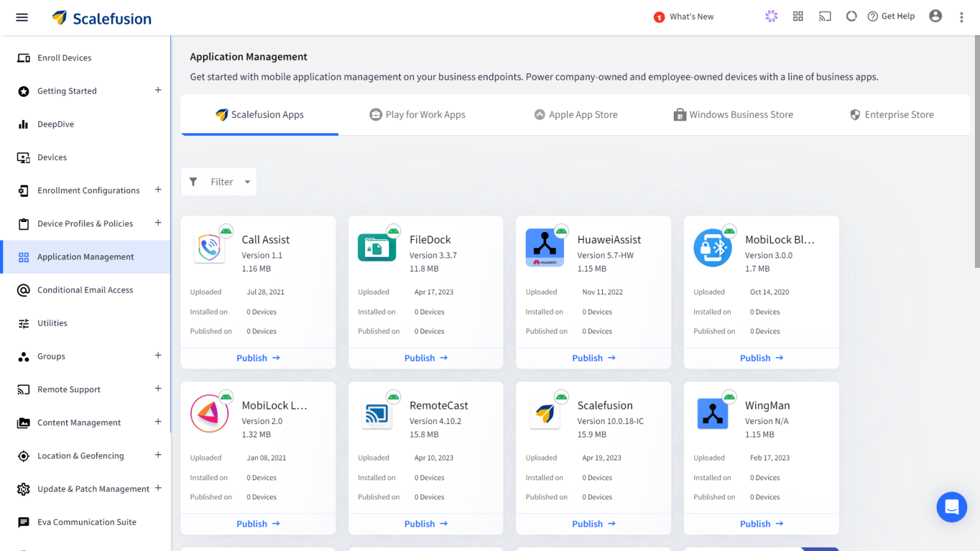Expand the Remote Support submenu

[x=158, y=389]
